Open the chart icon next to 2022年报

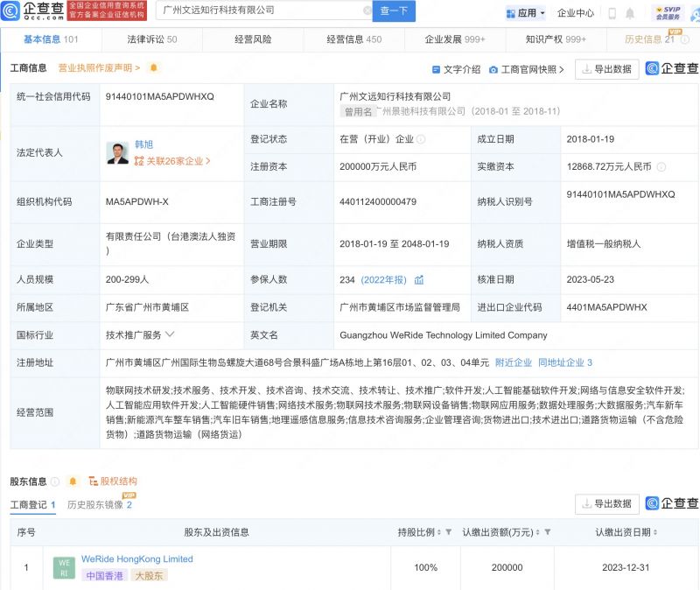tap(419, 280)
